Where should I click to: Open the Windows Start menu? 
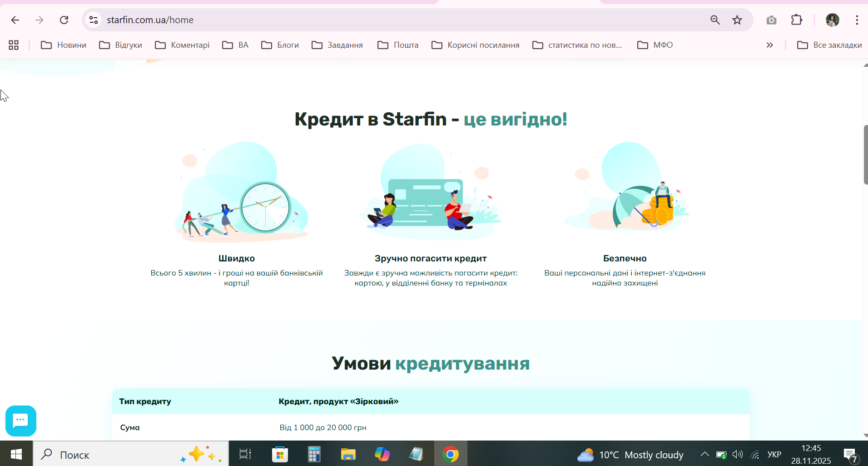click(x=16, y=454)
